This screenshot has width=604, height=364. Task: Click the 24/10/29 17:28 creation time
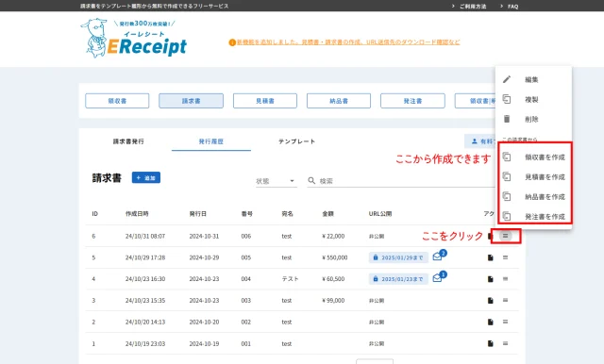pyautogui.click(x=145, y=257)
